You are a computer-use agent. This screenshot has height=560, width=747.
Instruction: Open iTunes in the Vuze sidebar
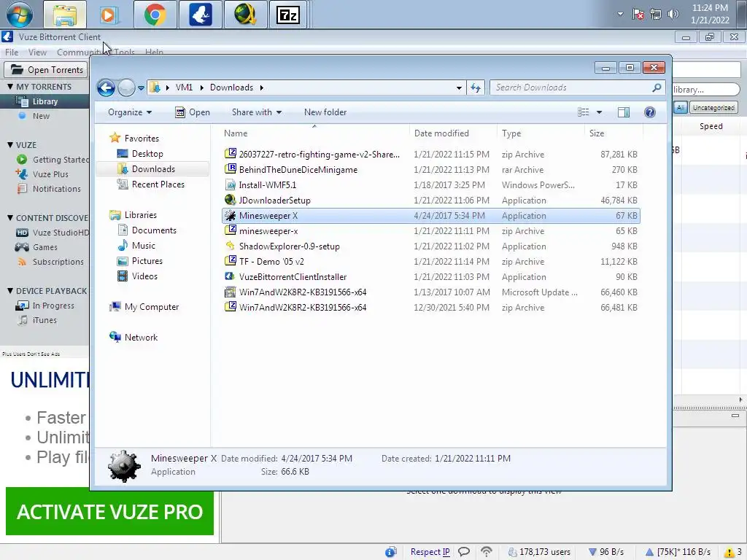(44, 320)
